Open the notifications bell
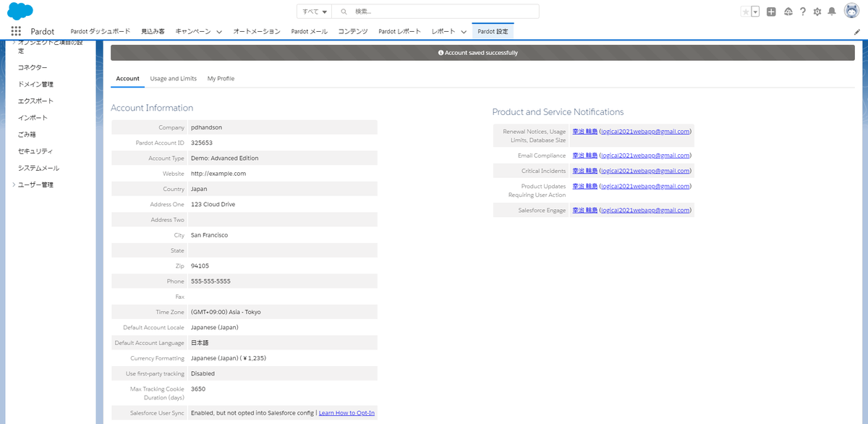The image size is (868, 424). tap(832, 12)
